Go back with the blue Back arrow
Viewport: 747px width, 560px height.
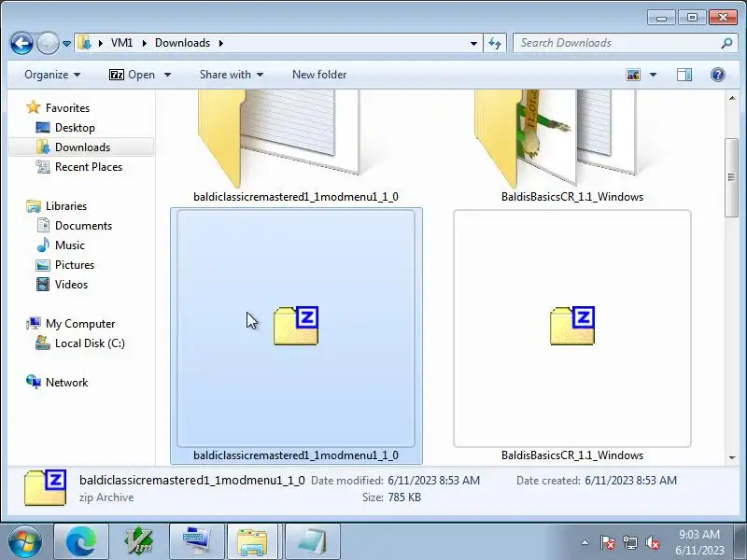pos(21,43)
